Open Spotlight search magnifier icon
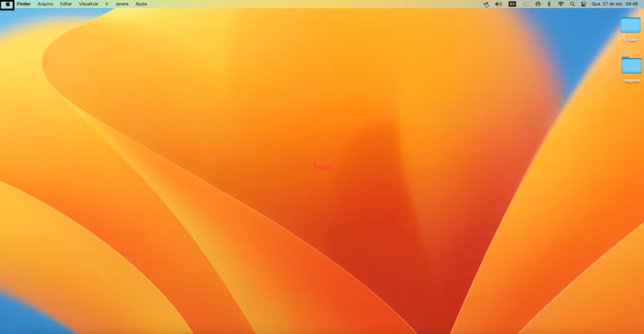The image size is (644, 334). 572,4
